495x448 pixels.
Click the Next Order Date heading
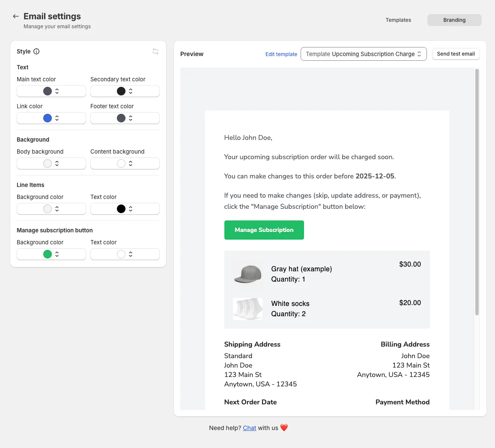[x=250, y=402]
